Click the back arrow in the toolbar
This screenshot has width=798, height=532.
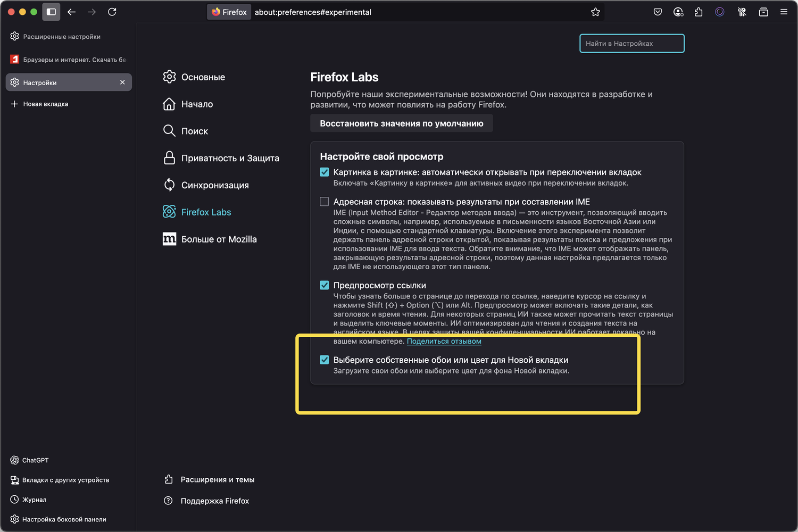click(x=72, y=12)
